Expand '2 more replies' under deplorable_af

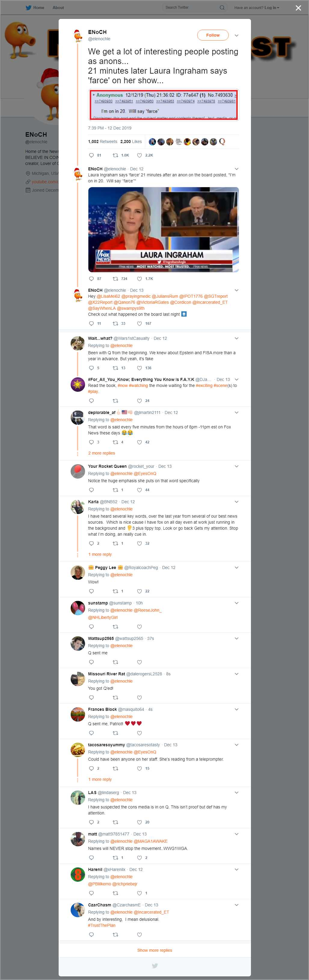(102, 453)
